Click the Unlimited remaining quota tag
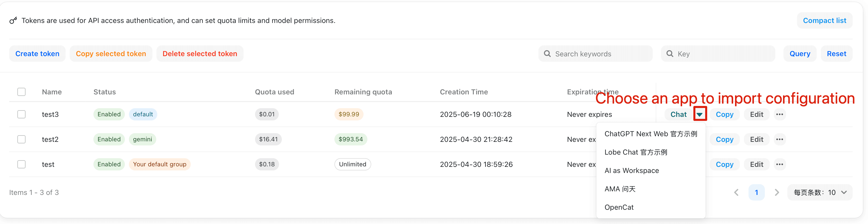The width and height of the screenshot is (868, 224). pos(353,164)
